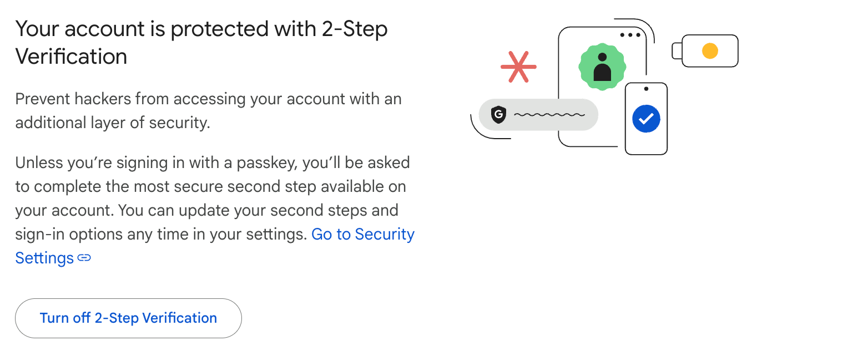
Task: Click the camera dot atop the illustrated phone
Action: coord(646,89)
